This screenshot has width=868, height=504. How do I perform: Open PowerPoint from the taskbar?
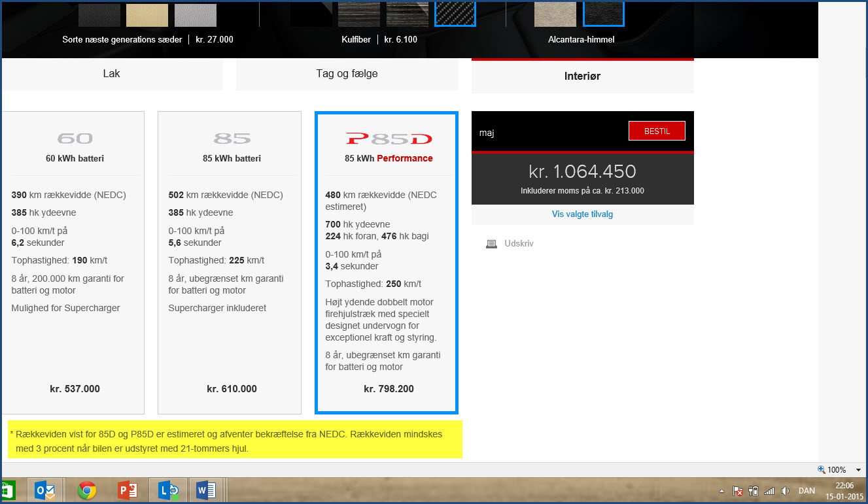tap(126, 490)
